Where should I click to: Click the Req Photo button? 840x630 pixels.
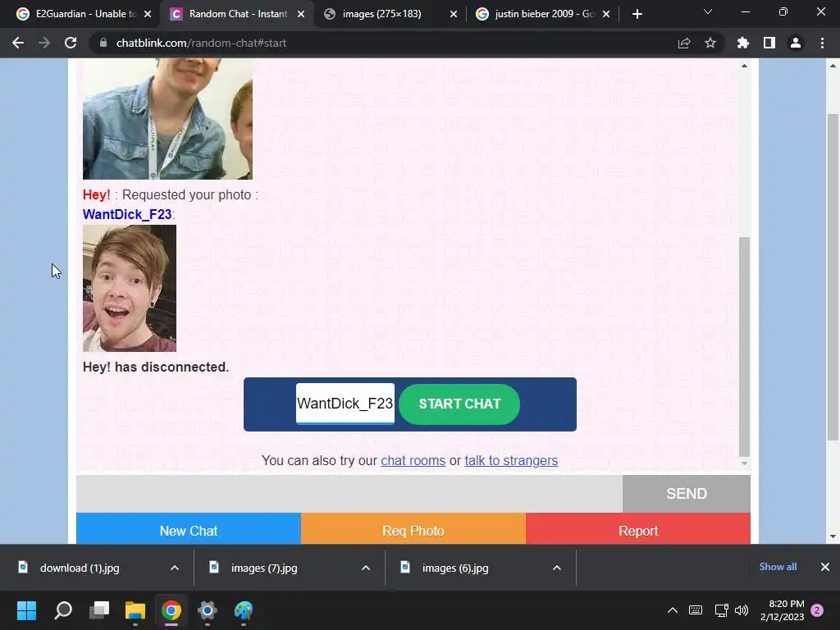pos(413,531)
